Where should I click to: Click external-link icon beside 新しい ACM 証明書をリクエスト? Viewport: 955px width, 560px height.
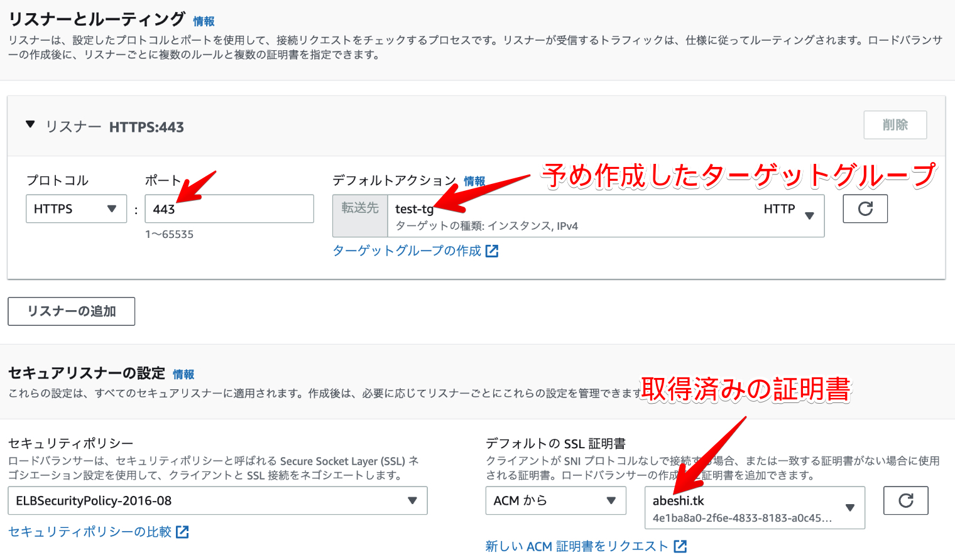[680, 546]
